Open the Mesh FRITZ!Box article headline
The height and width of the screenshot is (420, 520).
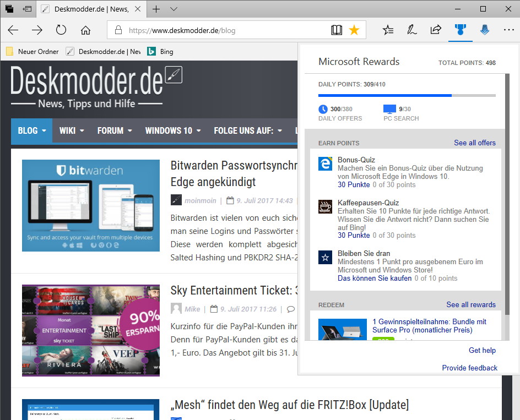[290, 405]
